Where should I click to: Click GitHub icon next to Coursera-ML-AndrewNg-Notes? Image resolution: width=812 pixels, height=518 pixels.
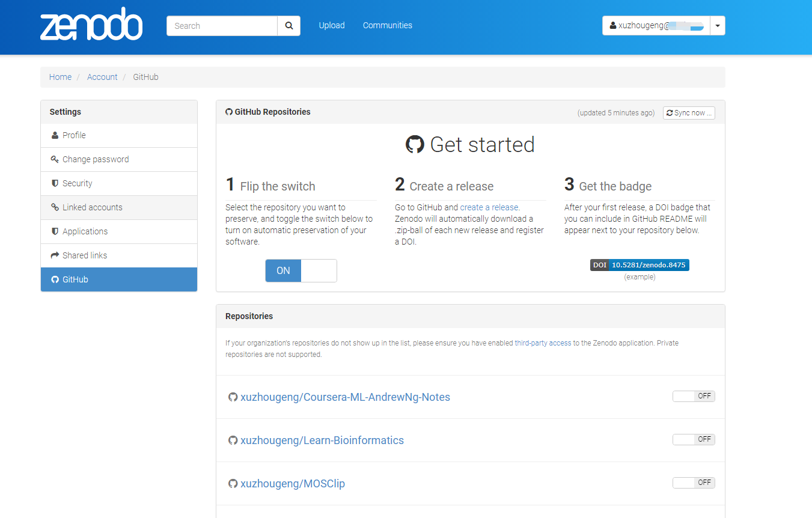pos(233,397)
